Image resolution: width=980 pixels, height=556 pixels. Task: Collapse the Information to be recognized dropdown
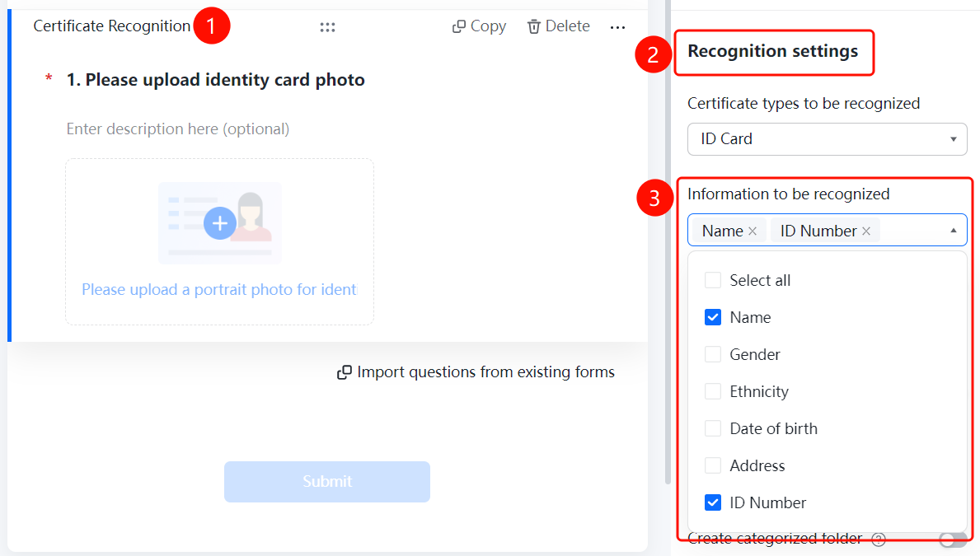point(953,231)
